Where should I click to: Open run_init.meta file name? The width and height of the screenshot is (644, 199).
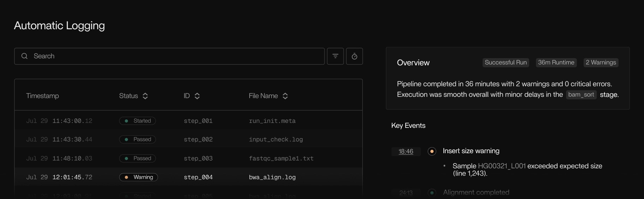click(x=272, y=121)
